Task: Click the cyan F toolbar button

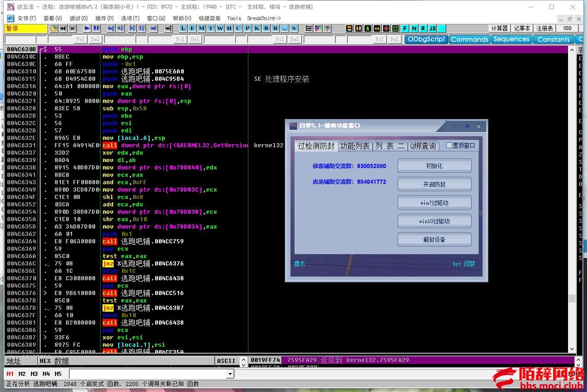Action: (405, 28)
